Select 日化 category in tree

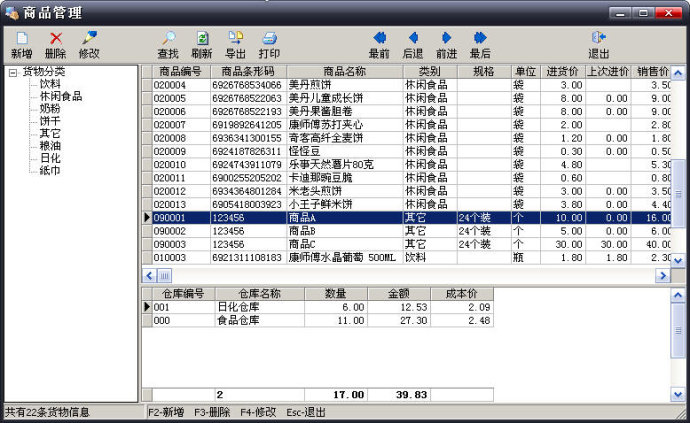(x=49, y=158)
